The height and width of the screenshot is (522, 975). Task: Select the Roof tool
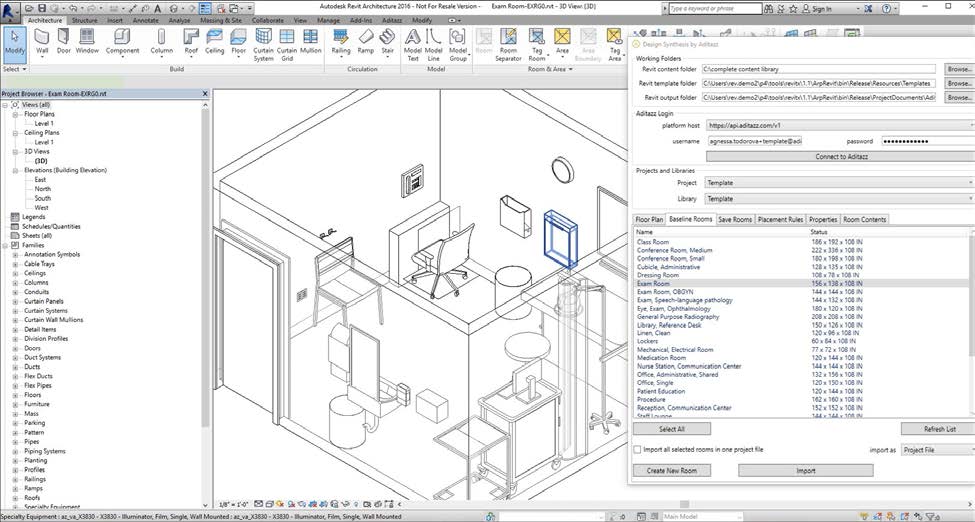coord(191,42)
